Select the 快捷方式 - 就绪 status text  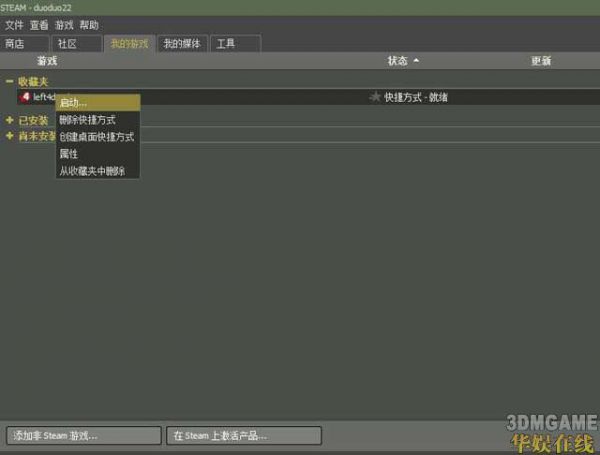[416, 98]
